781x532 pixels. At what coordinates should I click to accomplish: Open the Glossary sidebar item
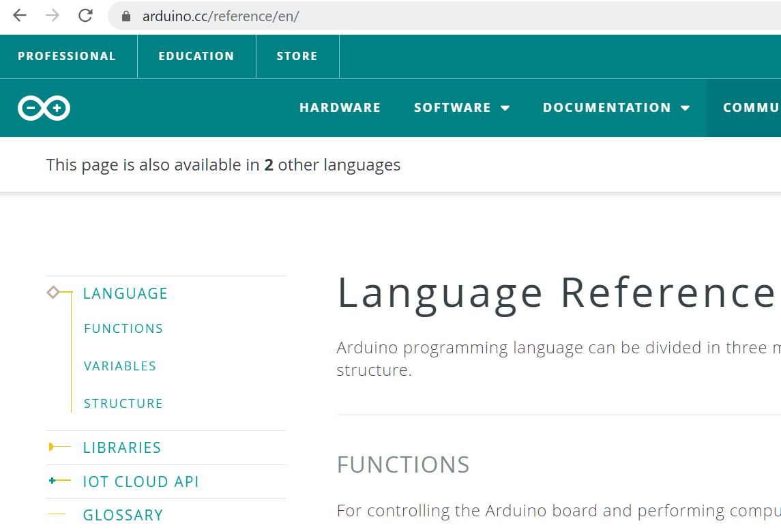click(123, 515)
